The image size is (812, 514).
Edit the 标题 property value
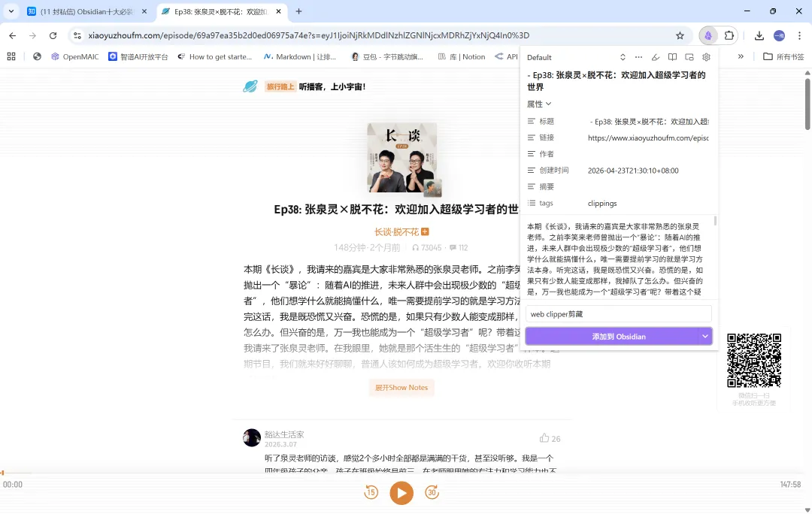(648, 121)
